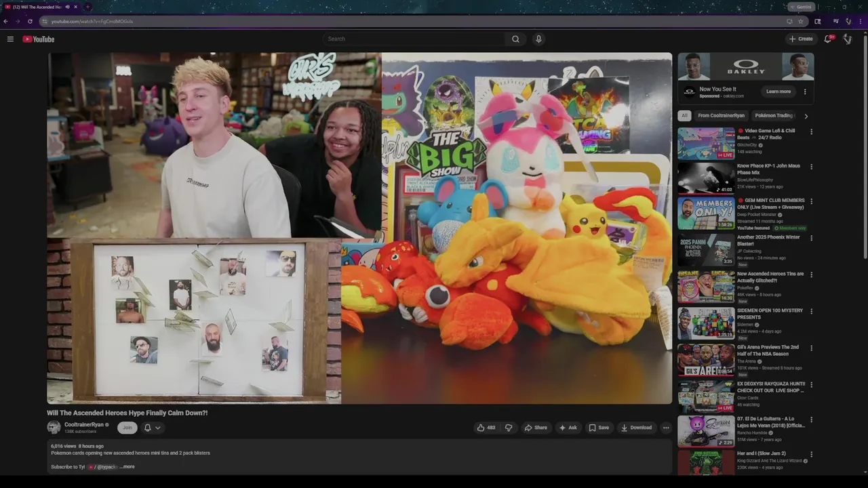Click the page vertical scrollbar
The image size is (868, 488).
[865, 146]
